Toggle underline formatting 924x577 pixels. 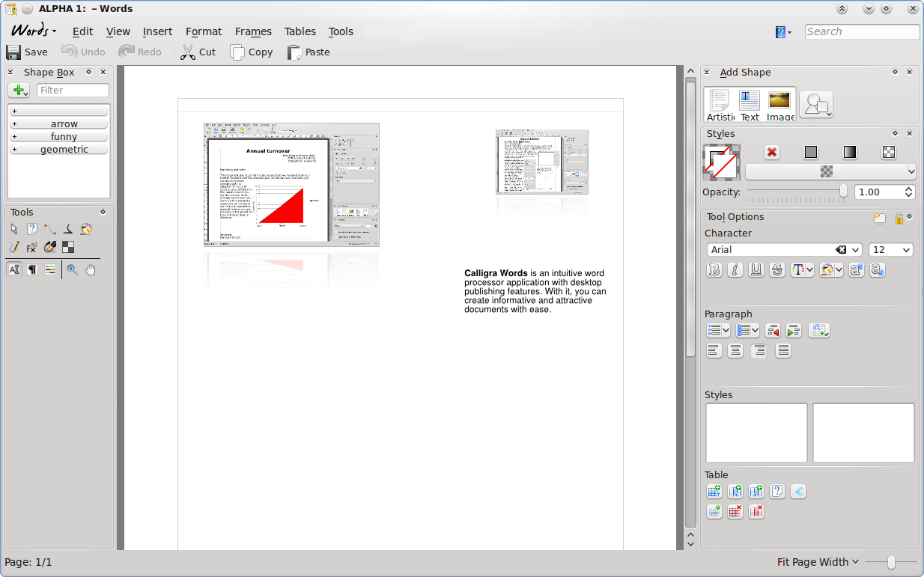[756, 270]
